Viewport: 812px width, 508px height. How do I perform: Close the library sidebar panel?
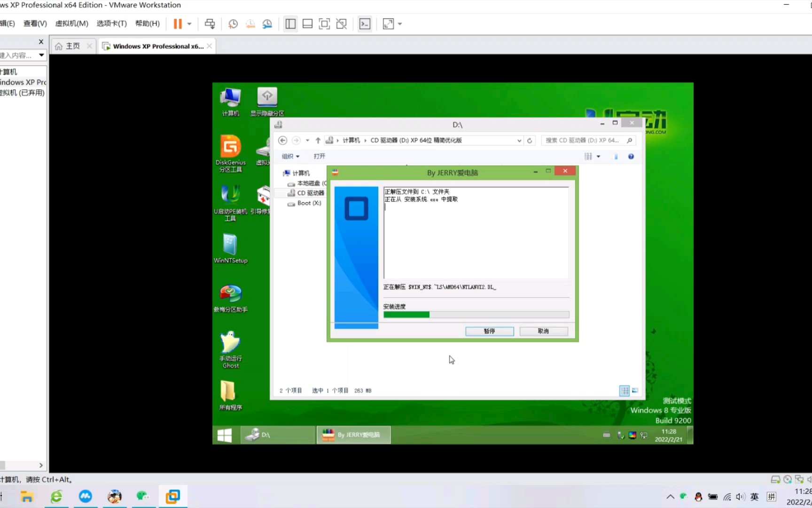41,42
